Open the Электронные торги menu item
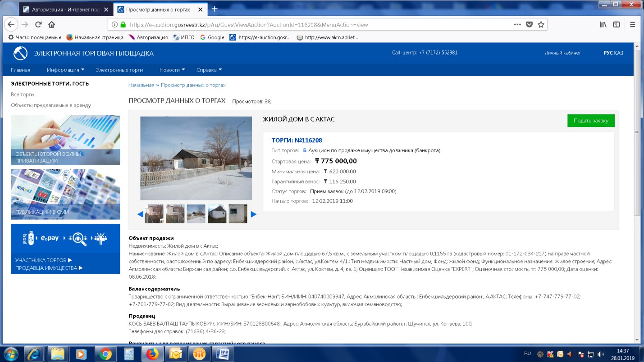Image resolution: width=644 pixels, height=362 pixels. pos(119,70)
